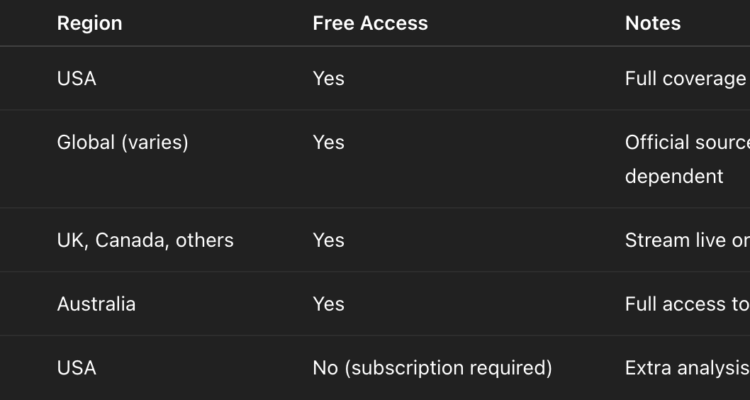Viewport: 750px width, 400px height.
Task: Click the Full access to note cell
Action: click(687, 304)
